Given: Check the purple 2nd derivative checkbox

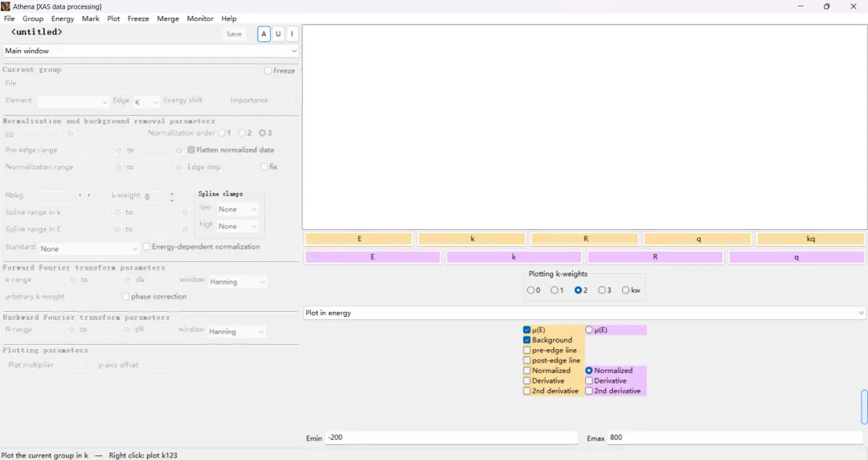Looking at the screenshot, I should point(589,391).
